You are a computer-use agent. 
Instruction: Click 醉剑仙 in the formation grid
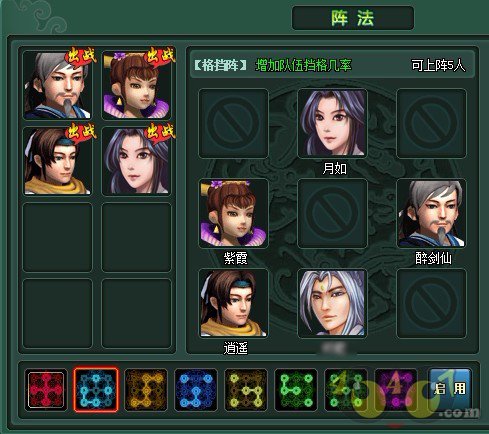[x=431, y=213]
